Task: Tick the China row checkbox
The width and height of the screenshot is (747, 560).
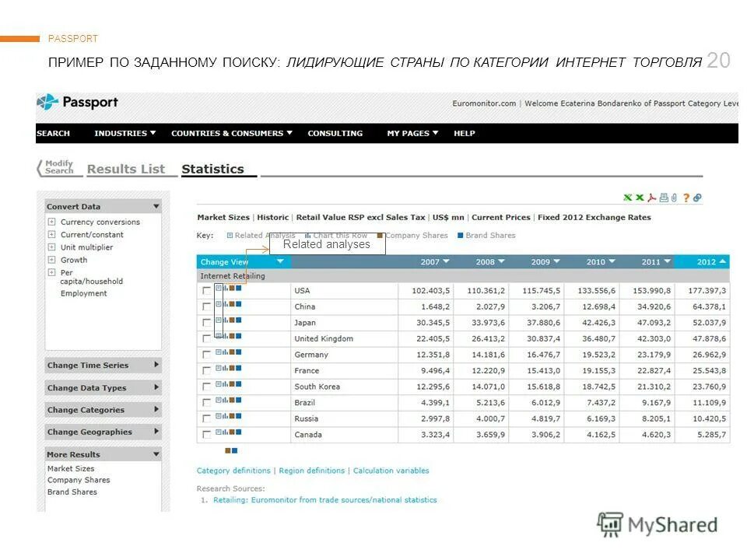Action: tap(206, 306)
